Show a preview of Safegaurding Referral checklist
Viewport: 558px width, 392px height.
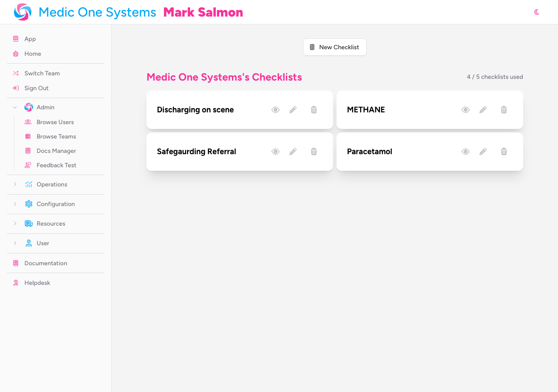[275, 151]
